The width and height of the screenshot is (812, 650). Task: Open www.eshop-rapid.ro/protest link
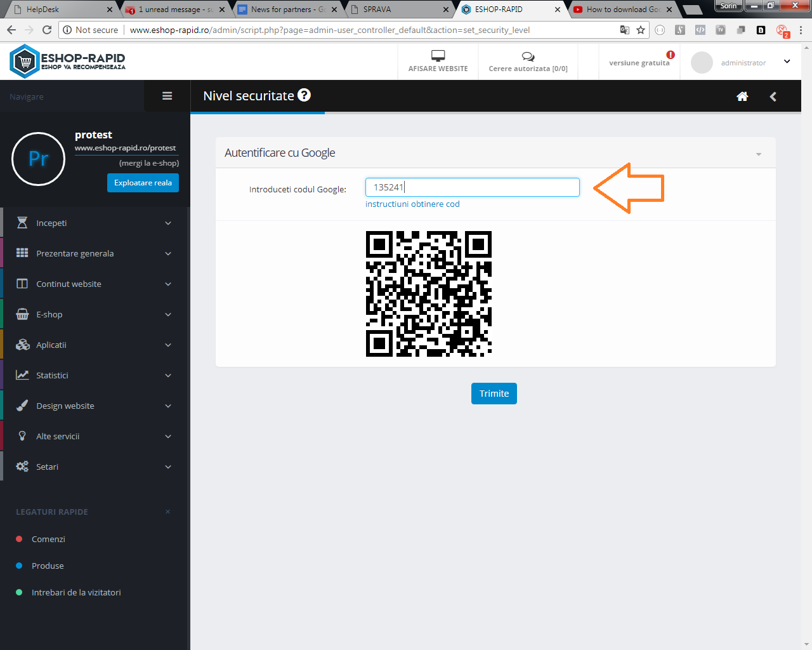click(x=126, y=148)
